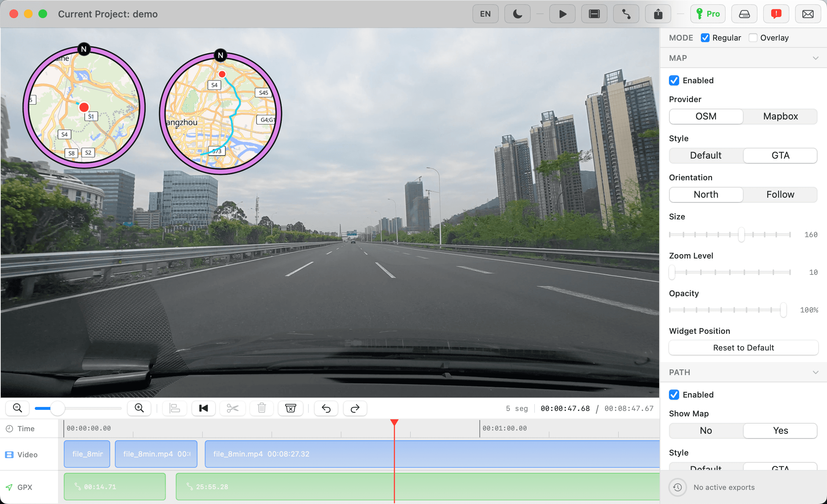Start playback using the play button
The height and width of the screenshot is (504, 827).
click(562, 14)
